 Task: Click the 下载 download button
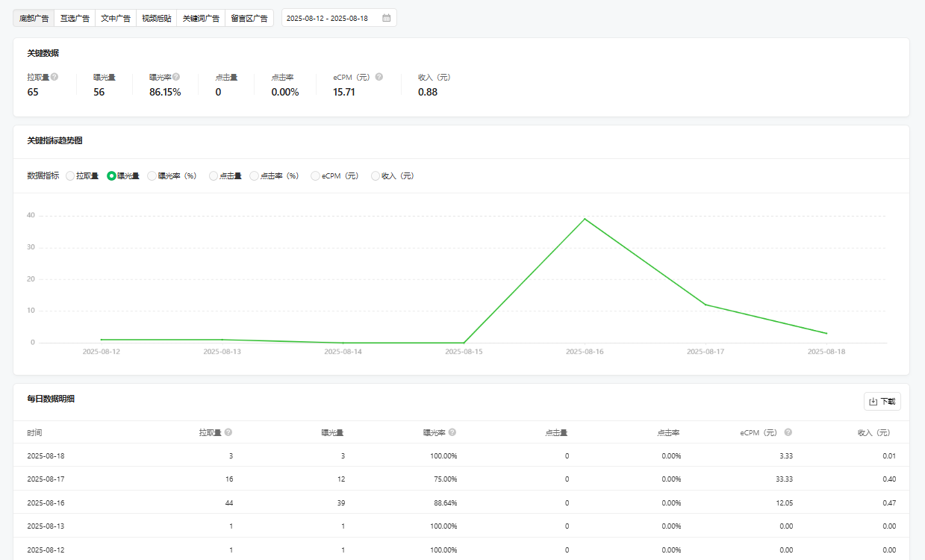(x=882, y=402)
